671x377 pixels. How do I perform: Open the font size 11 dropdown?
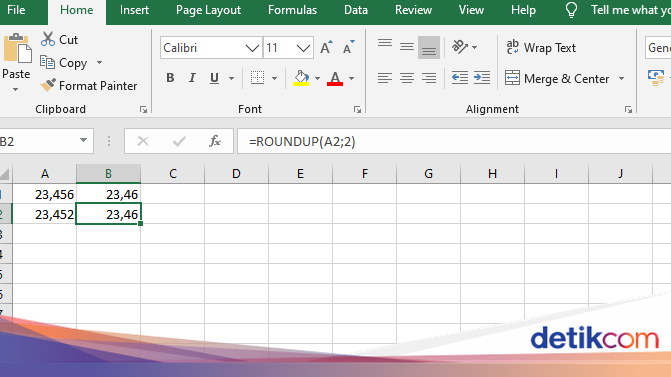coord(303,48)
